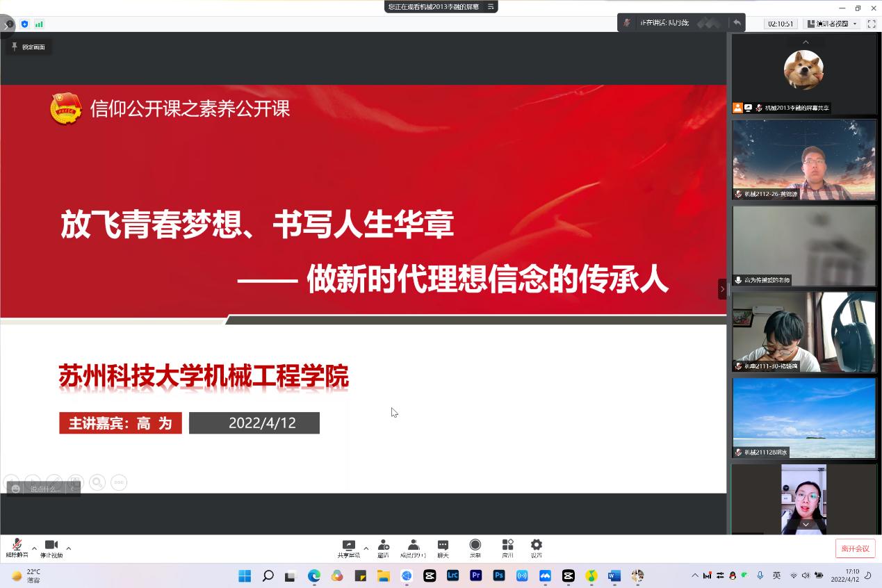
Task: Leave the meeting via 离开会议
Action: [x=855, y=548]
